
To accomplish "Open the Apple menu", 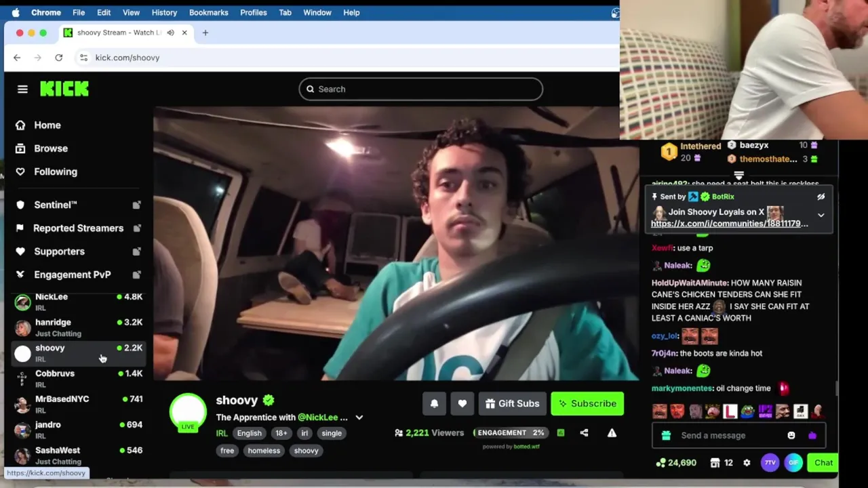I will pos(16,12).
